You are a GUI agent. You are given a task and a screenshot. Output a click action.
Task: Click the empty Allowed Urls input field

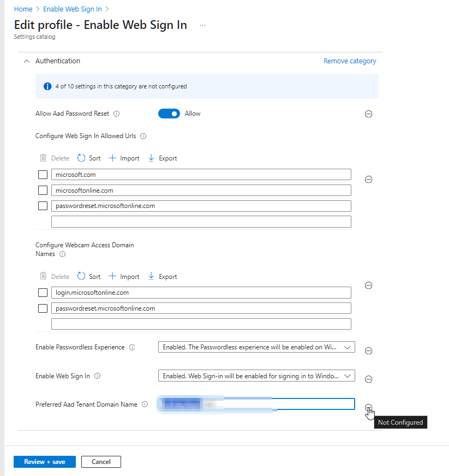201,222
